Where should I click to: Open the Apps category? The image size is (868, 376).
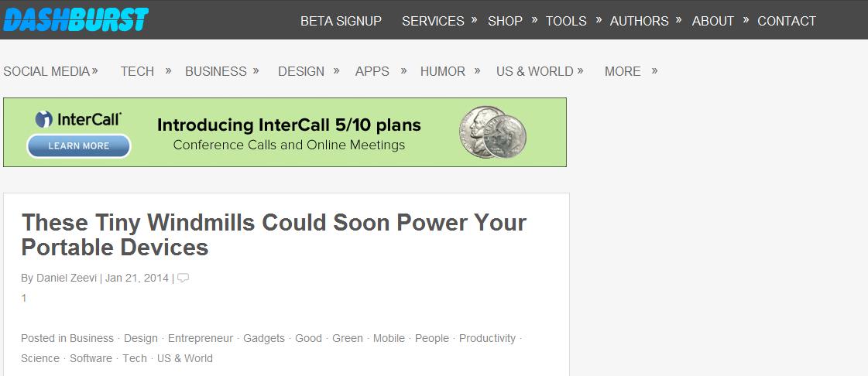pyautogui.click(x=372, y=71)
